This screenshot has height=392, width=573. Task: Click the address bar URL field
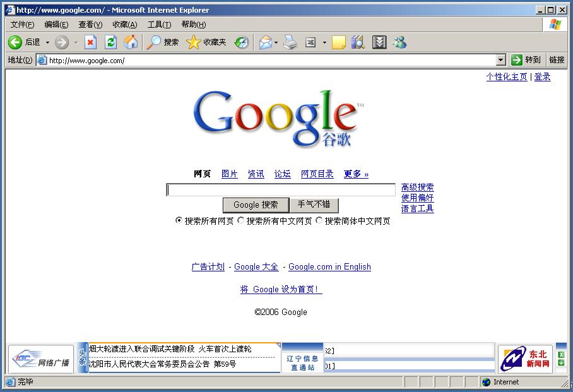click(271, 61)
